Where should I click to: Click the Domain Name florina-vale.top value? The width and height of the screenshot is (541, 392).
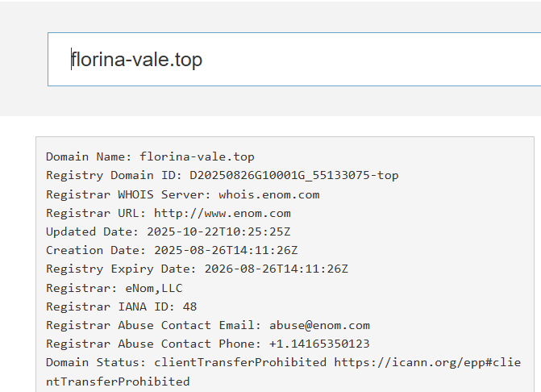(197, 156)
